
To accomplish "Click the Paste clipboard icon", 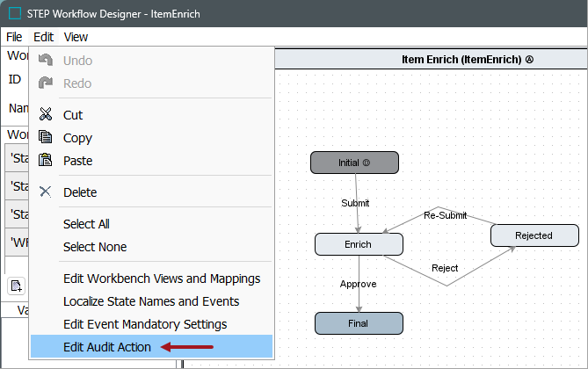I will tap(46, 161).
